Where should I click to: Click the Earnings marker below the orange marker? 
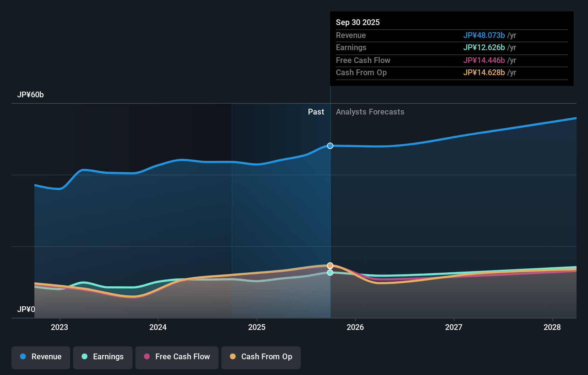click(x=330, y=273)
